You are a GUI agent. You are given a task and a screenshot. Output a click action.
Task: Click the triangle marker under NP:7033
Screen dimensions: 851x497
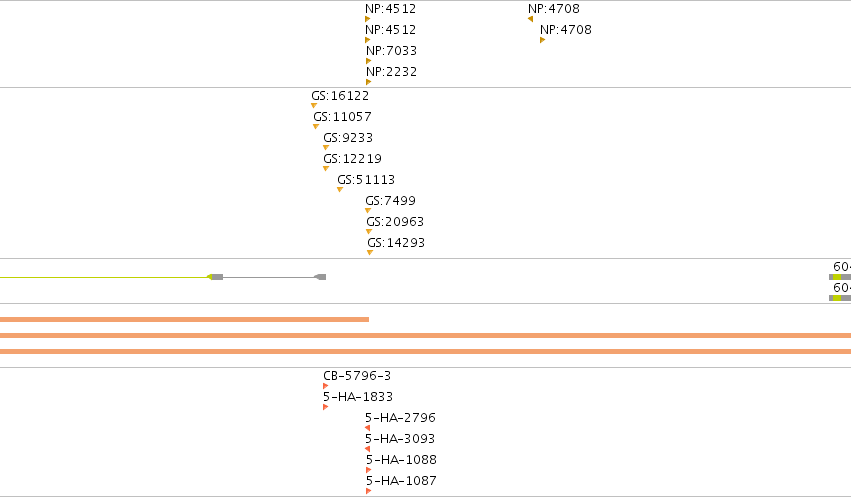(368, 61)
